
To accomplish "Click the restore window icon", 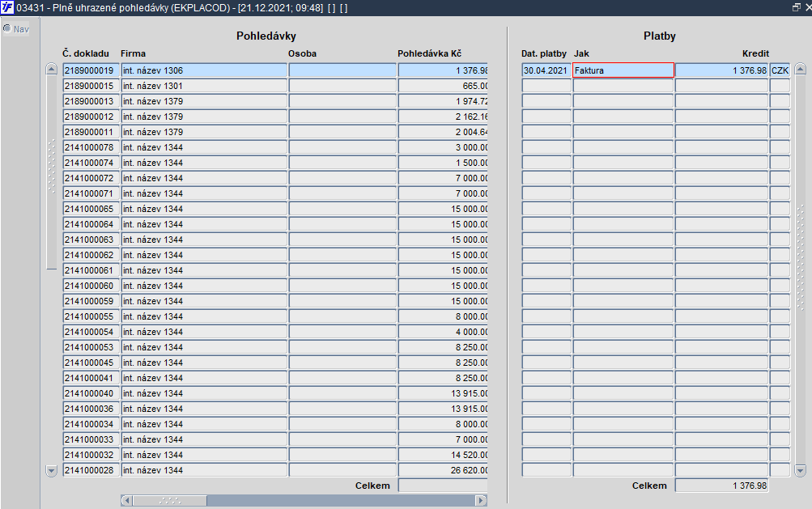I will tap(797, 7).
